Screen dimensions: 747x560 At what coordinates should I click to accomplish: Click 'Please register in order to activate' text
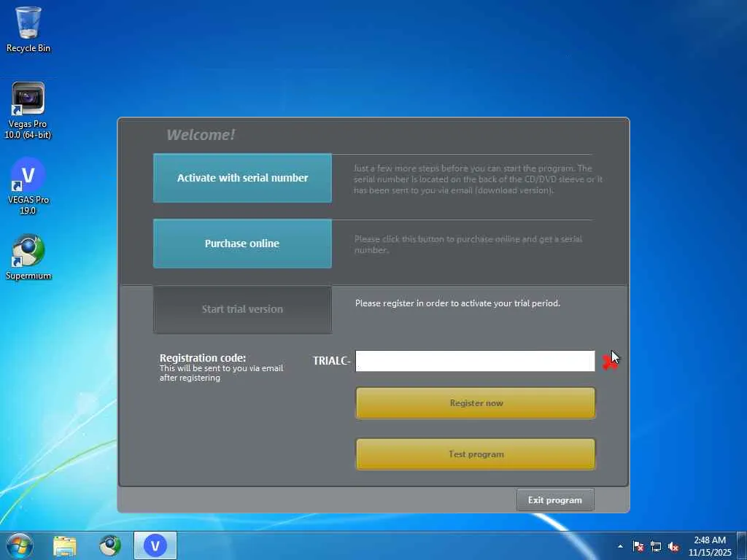457,303
